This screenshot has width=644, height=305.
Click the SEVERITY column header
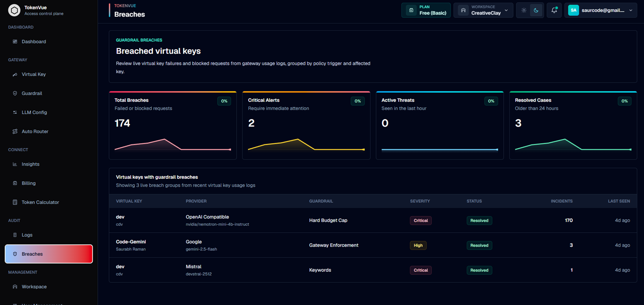pyautogui.click(x=420, y=201)
